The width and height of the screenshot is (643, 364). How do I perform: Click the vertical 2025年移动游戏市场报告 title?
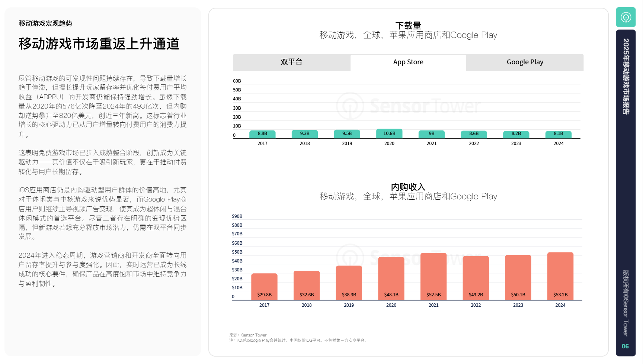pos(626,76)
